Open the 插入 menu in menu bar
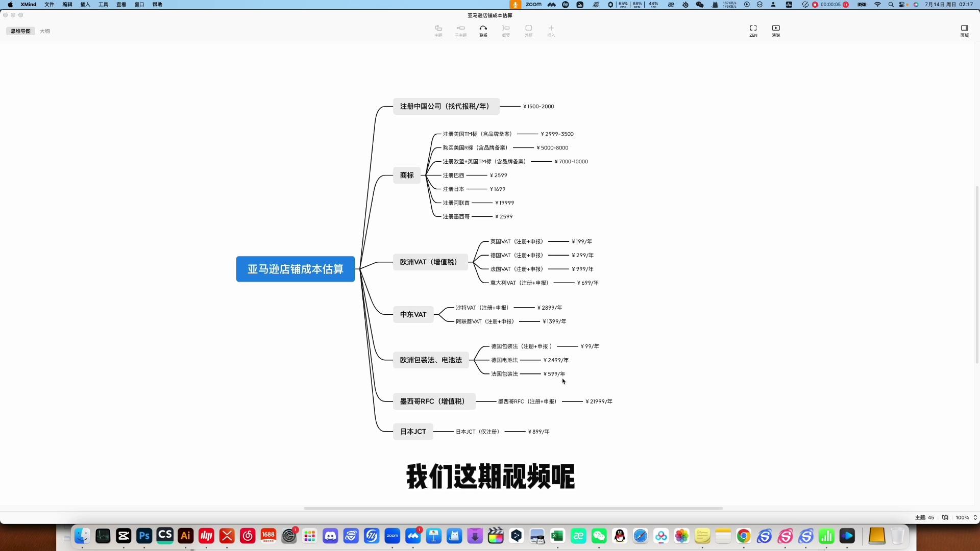The image size is (980, 551). coord(85,5)
